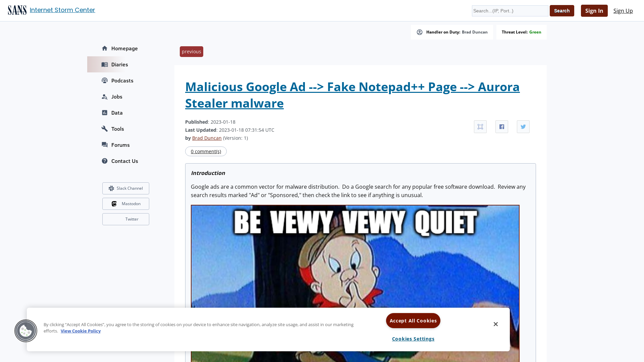The width and height of the screenshot is (644, 362).
Task: Click the Search button
Action: point(562,11)
